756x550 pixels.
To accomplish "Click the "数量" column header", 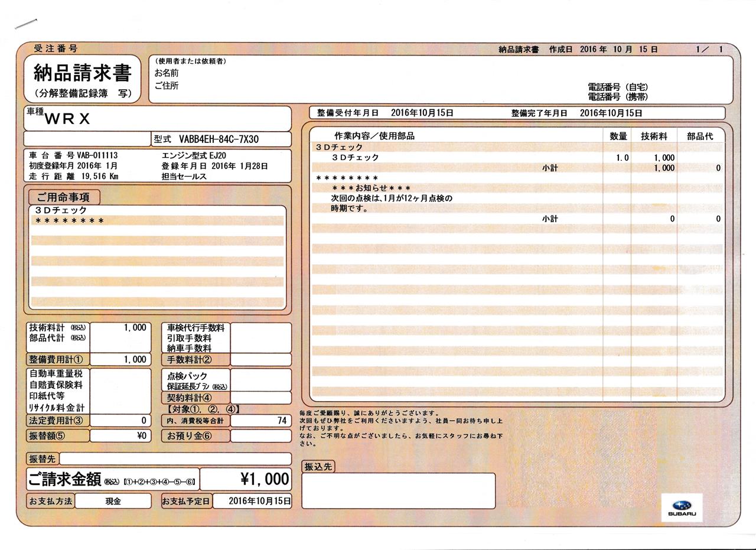I will tap(618, 136).
